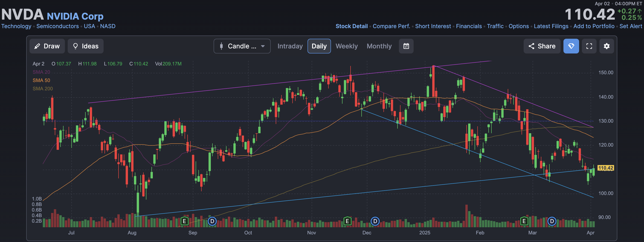Viewport: 644px width, 242px height.
Task: Click the December dividend D marker
Action: pos(375,221)
